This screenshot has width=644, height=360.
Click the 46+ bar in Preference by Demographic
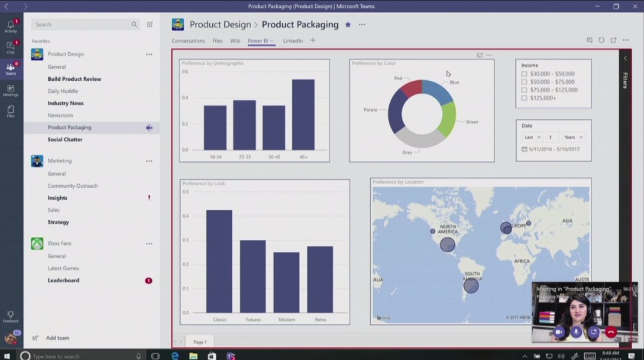click(x=303, y=115)
